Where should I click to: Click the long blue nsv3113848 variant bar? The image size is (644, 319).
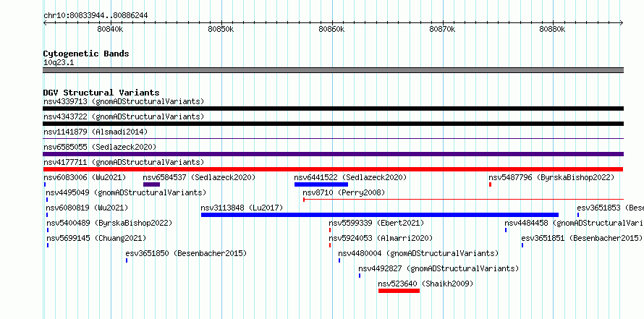[x=380, y=215]
